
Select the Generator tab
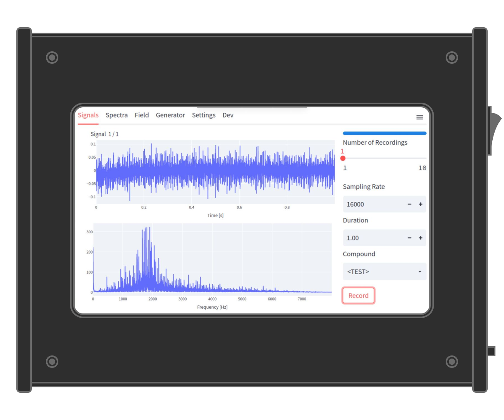pyautogui.click(x=170, y=115)
